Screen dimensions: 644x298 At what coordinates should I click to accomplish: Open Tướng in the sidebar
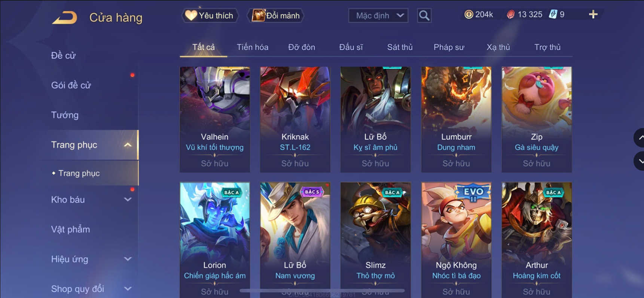[65, 115]
